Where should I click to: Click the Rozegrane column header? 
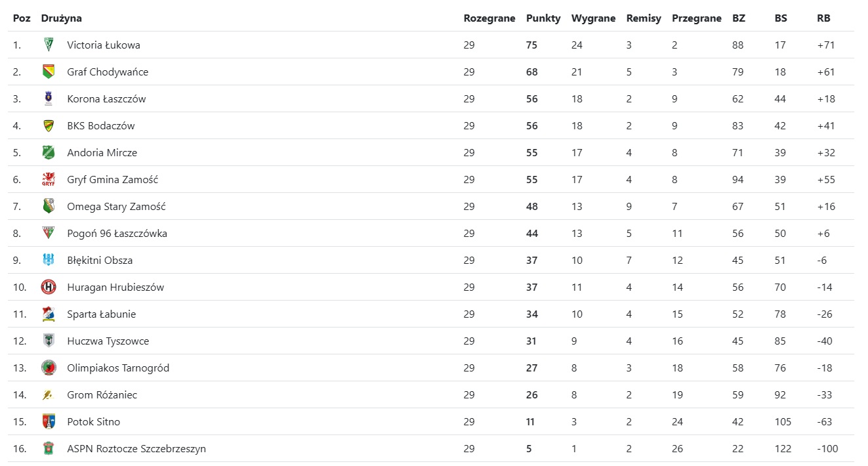pos(489,18)
